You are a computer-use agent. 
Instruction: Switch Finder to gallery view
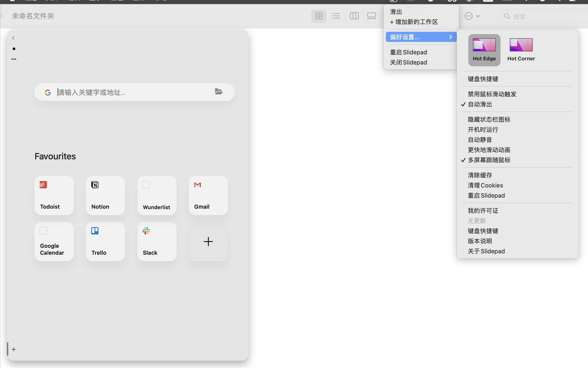click(x=371, y=16)
